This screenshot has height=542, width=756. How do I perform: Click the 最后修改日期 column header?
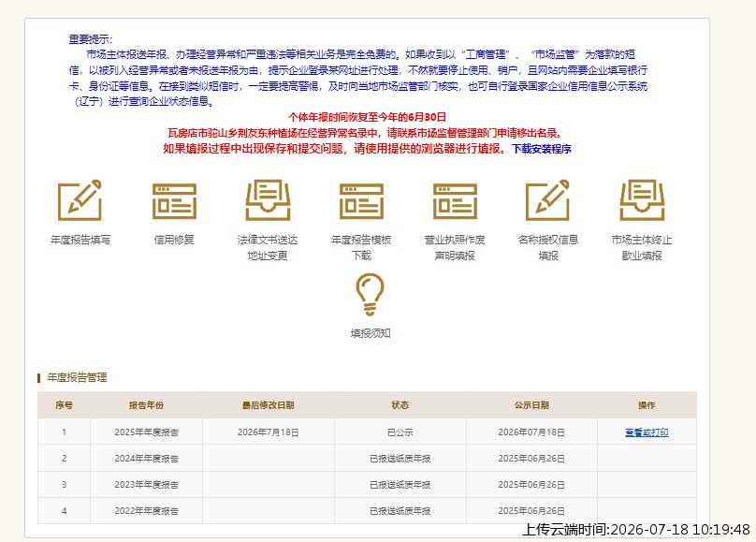pos(269,405)
